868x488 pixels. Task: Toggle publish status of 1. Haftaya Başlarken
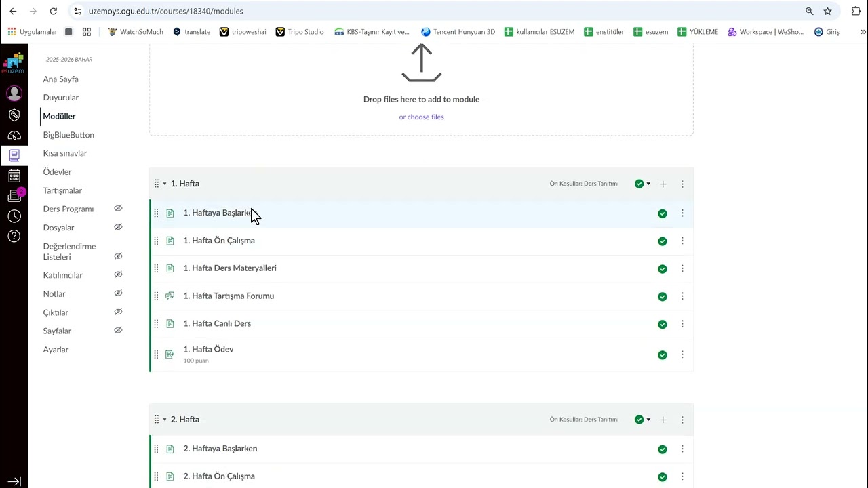[x=663, y=213]
